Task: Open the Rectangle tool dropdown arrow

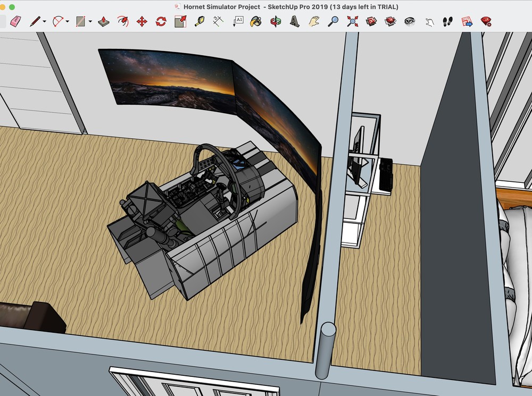Action: coord(90,22)
